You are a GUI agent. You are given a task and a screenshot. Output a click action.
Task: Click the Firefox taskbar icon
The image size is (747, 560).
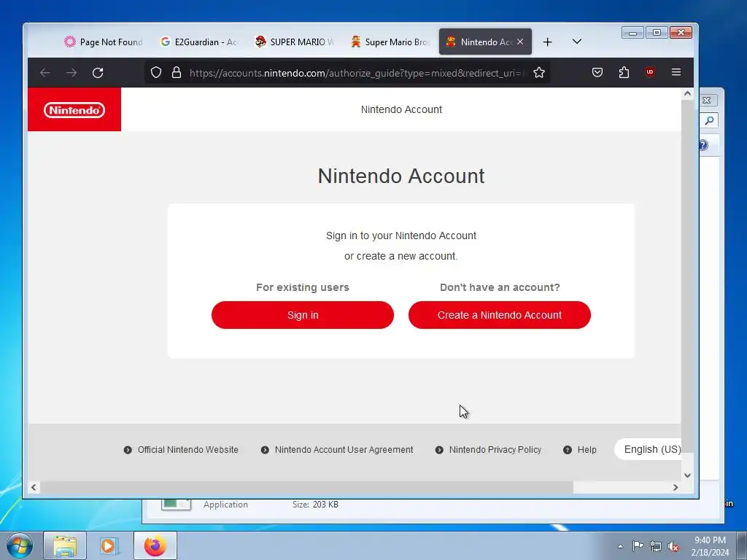point(155,545)
